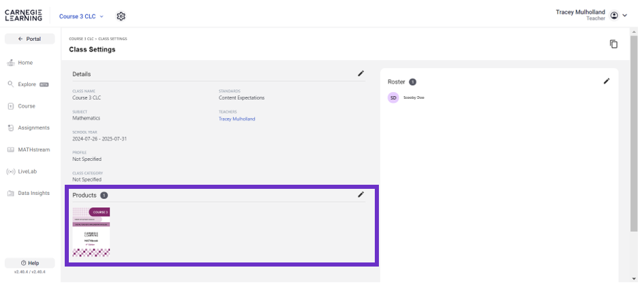
Task: Click the Class Settings heading
Action: (x=92, y=50)
